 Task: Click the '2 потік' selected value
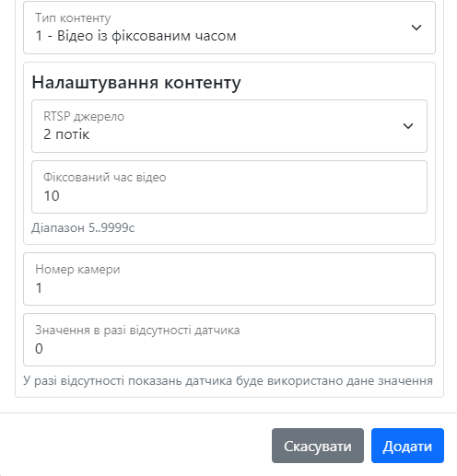(x=66, y=134)
